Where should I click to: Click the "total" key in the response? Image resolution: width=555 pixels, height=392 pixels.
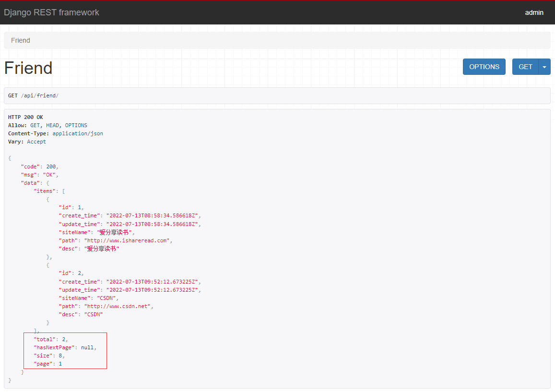coord(44,339)
